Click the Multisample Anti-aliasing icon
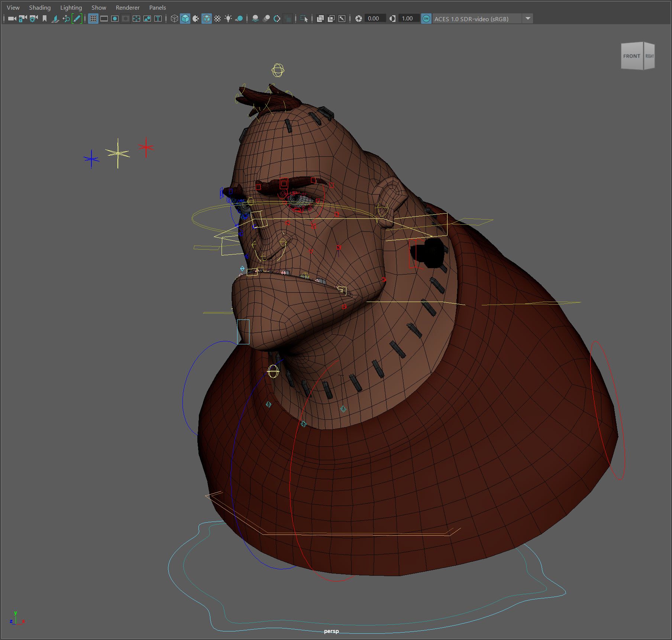The height and width of the screenshot is (640, 672). coord(277,19)
